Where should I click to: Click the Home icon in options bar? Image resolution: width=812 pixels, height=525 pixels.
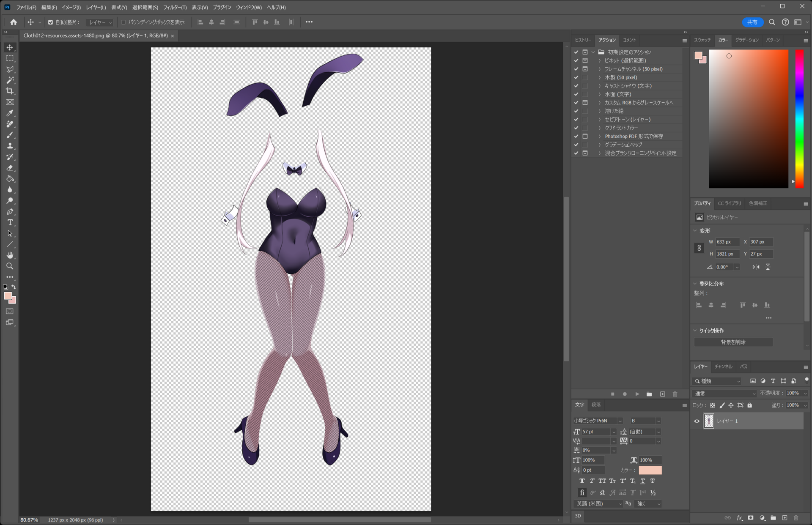pyautogui.click(x=14, y=22)
